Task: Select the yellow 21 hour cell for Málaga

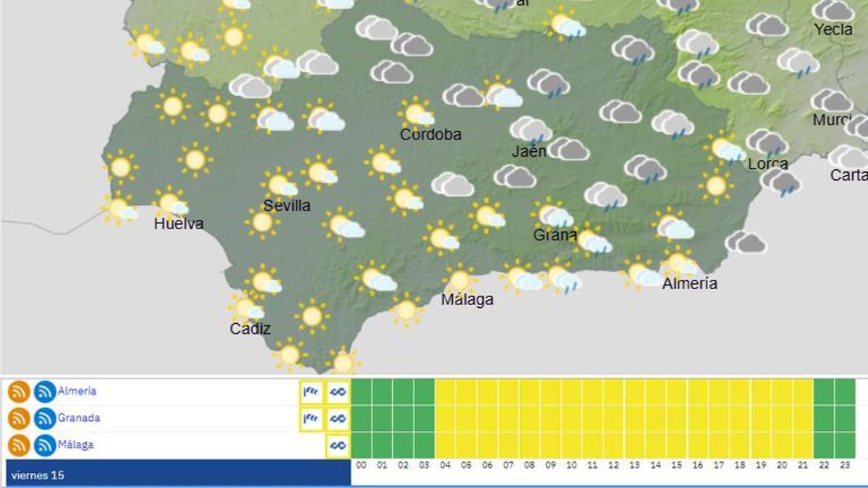Action: click(x=803, y=445)
